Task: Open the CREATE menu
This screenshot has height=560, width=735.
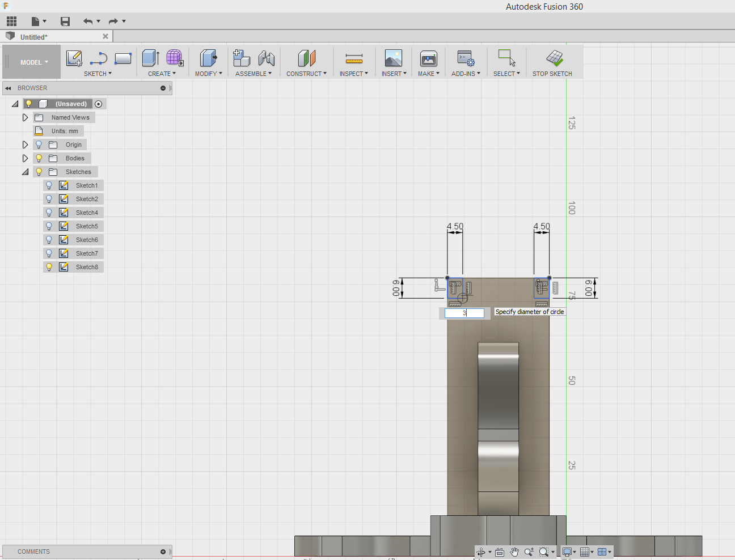Action: [162, 74]
